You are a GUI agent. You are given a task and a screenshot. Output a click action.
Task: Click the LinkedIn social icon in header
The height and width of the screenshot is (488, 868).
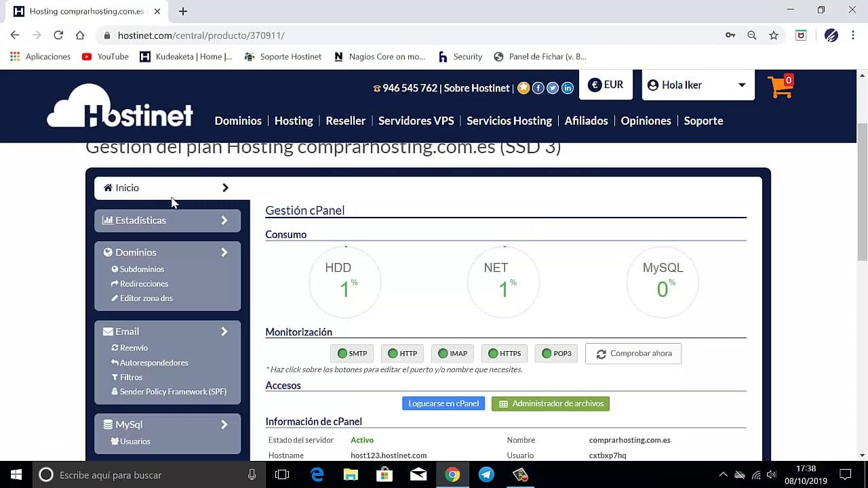[568, 88]
